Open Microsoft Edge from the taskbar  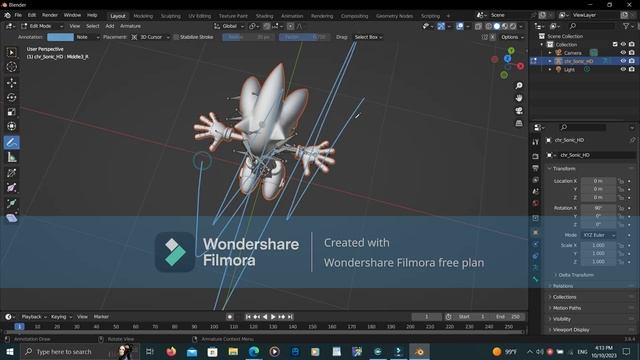point(254,351)
